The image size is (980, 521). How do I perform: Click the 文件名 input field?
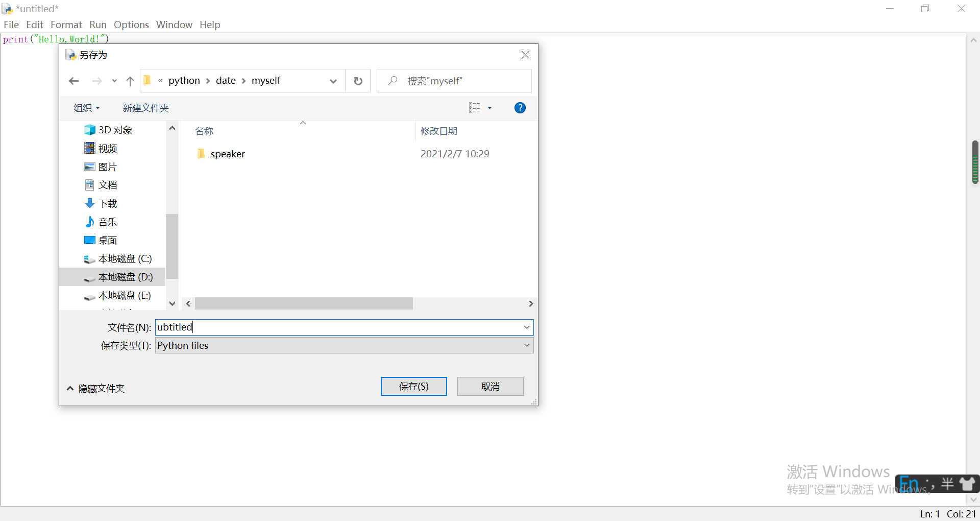[338, 327]
